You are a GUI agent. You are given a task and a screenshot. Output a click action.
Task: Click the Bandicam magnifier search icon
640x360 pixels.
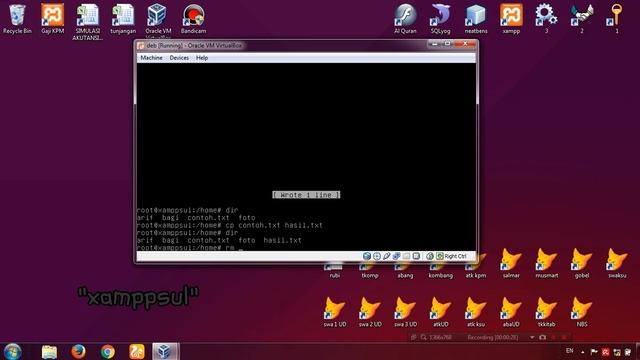pos(424,338)
